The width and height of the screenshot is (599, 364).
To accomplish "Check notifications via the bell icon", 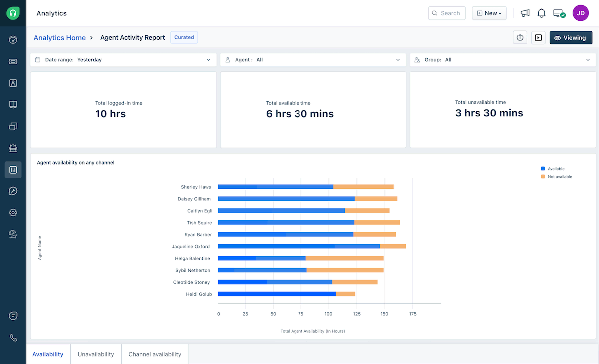I will click(x=541, y=13).
